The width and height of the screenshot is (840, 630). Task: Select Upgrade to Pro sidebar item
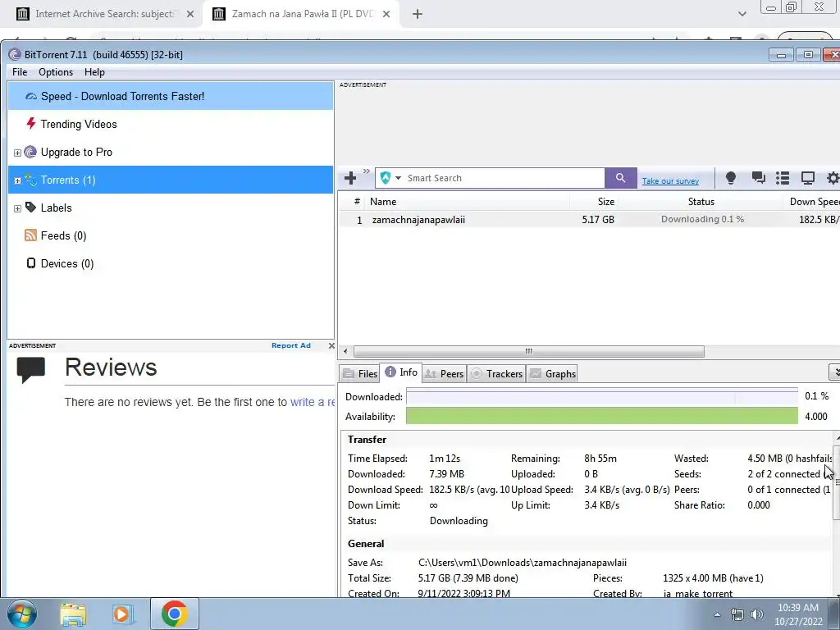point(76,152)
